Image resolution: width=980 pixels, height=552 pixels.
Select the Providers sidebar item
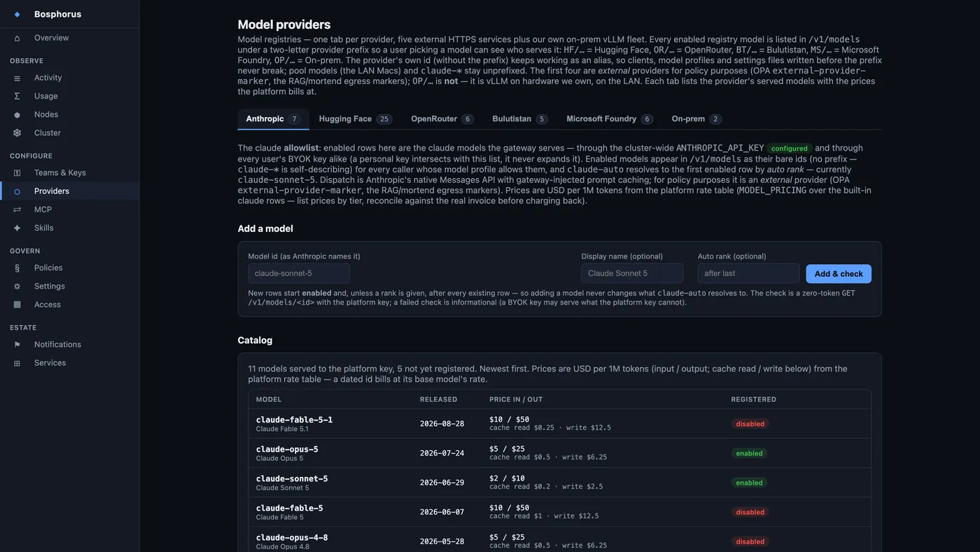click(69, 191)
